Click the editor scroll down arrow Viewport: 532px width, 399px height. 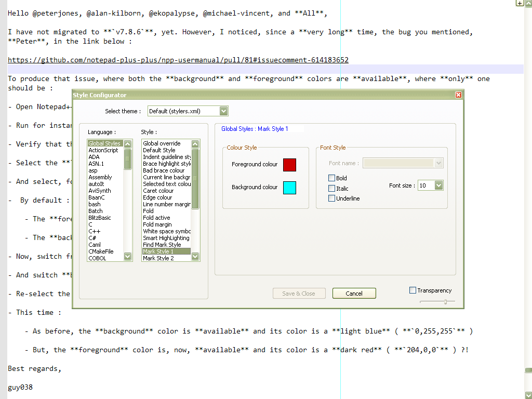click(x=528, y=395)
